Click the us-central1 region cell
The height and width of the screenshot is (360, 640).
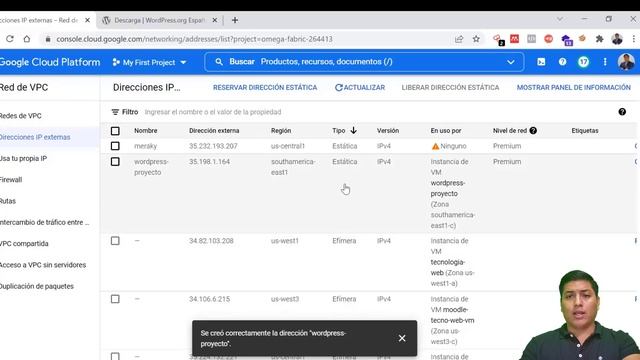(288, 146)
